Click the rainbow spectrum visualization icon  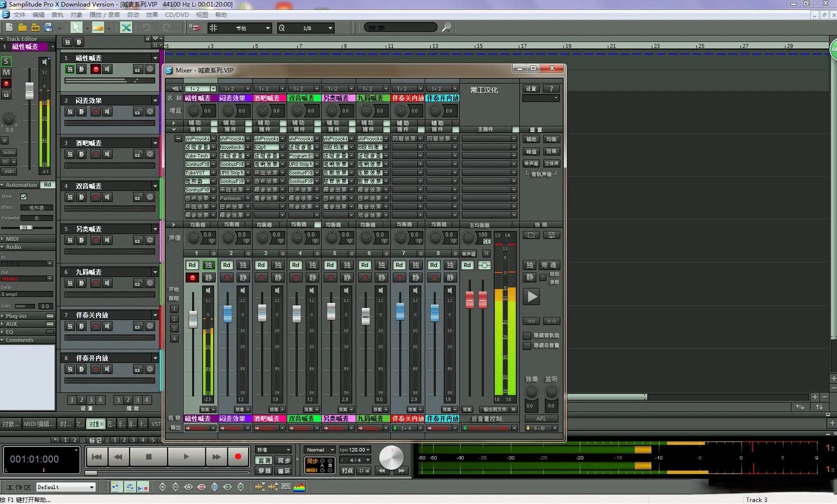tap(299, 487)
